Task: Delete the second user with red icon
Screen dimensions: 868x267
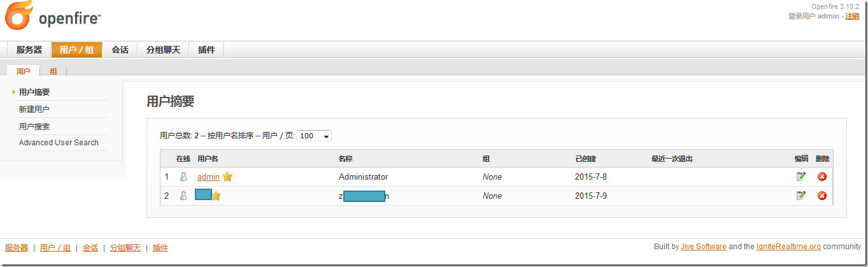Action: coord(822,196)
